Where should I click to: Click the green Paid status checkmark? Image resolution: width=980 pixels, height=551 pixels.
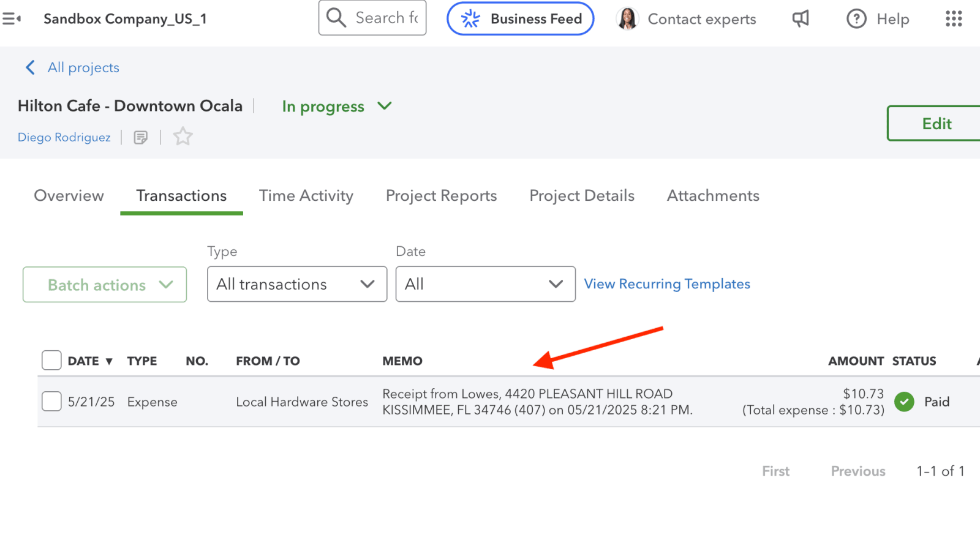904,402
